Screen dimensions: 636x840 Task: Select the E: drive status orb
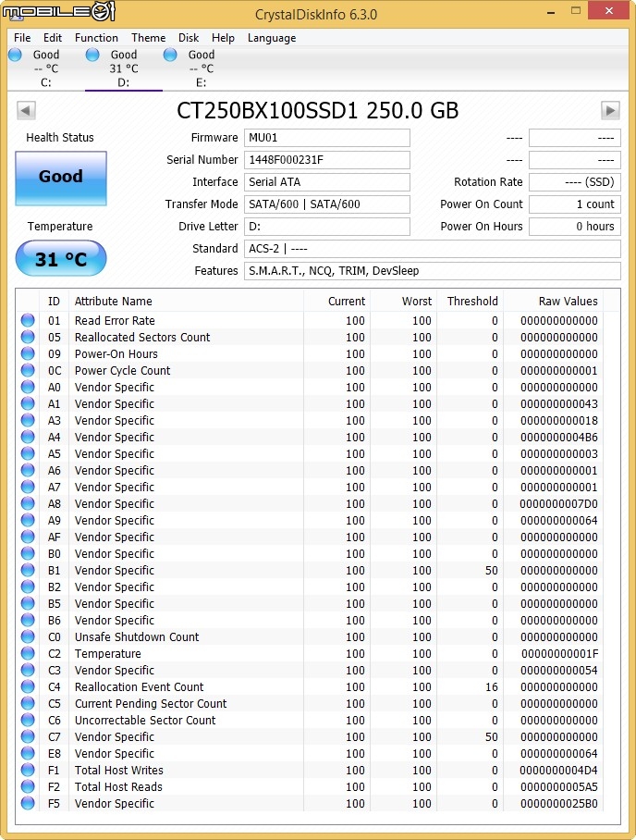click(170, 55)
